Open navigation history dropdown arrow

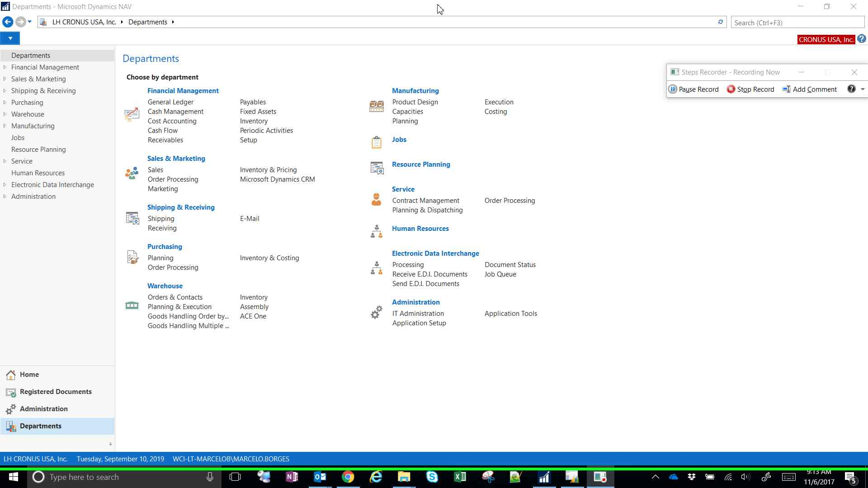(x=30, y=22)
